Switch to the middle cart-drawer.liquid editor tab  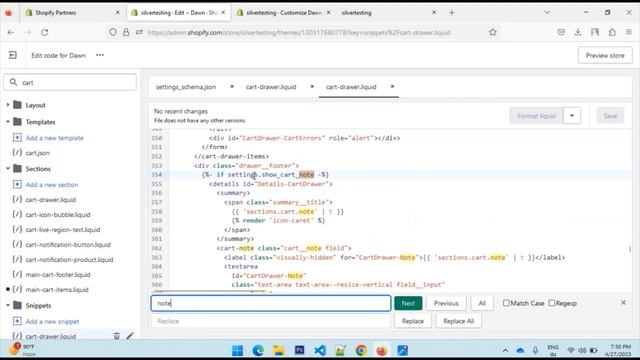[x=271, y=87]
